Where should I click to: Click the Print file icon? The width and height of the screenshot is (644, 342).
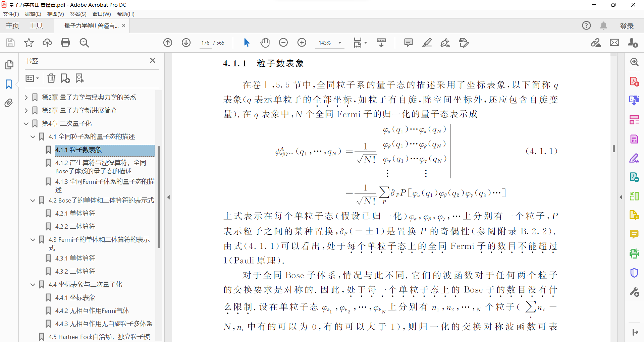(x=65, y=43)
